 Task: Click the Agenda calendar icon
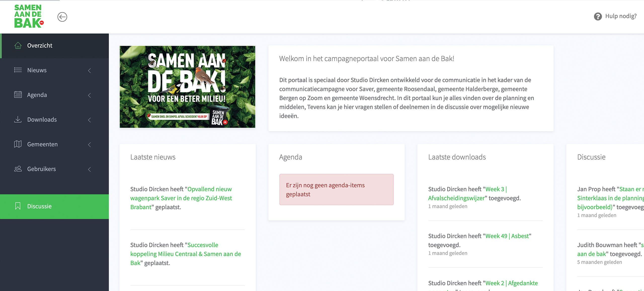coord(18,95)
